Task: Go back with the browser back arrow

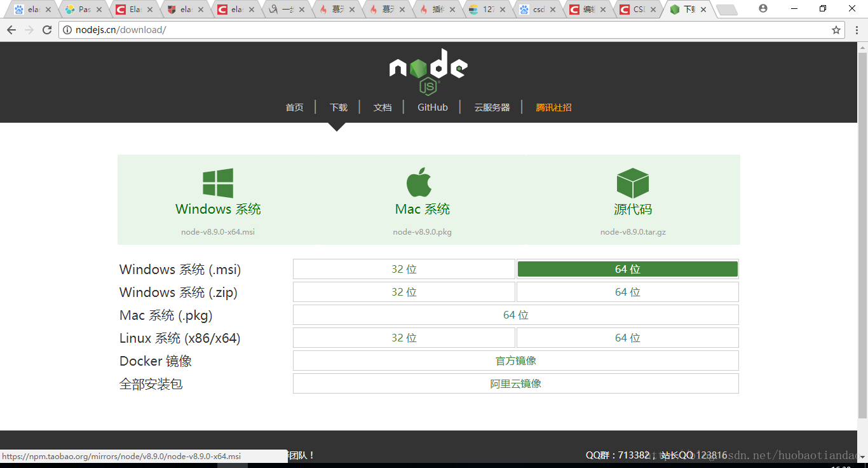Action: (x=11, y=30)
